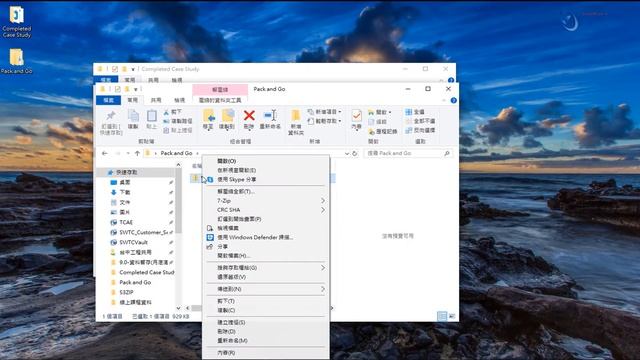
Task: Expand the Give access to (G) submenu
Action: point(266,268)
